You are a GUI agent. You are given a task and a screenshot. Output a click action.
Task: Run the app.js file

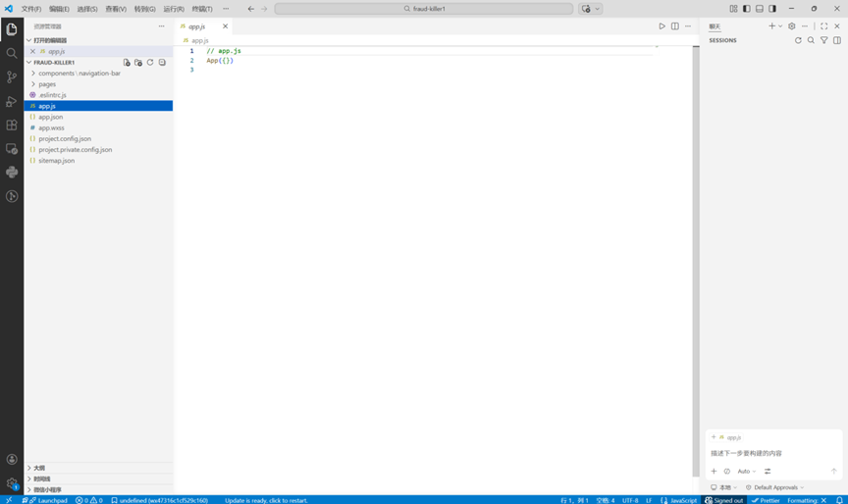pos(662,25)
